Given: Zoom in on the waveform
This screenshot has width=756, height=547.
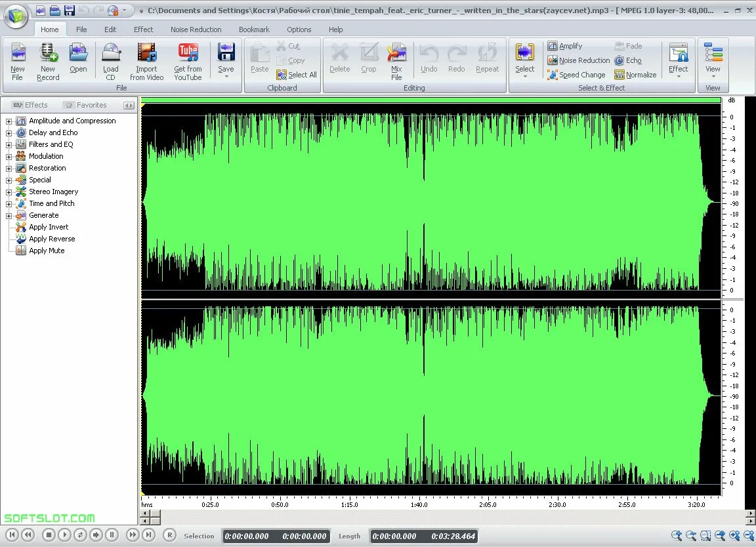Looking at the screenshot, I should point(677,535).
